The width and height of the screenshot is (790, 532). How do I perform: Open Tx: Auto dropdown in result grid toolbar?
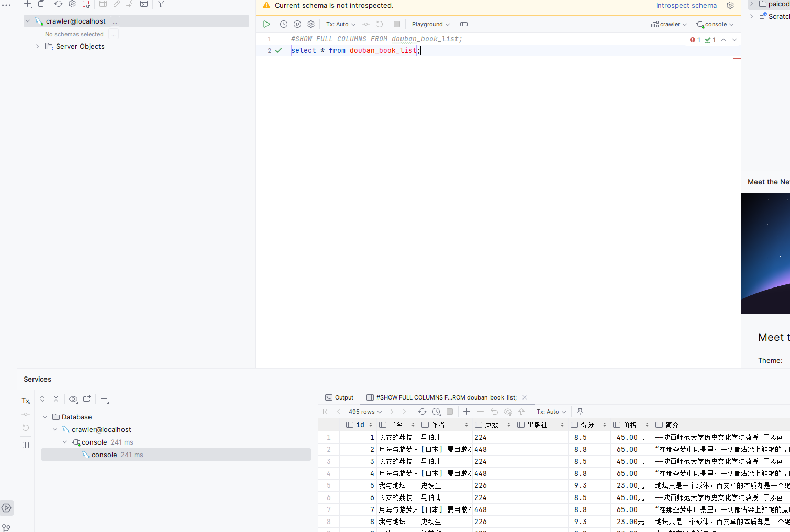click(551, 412)
